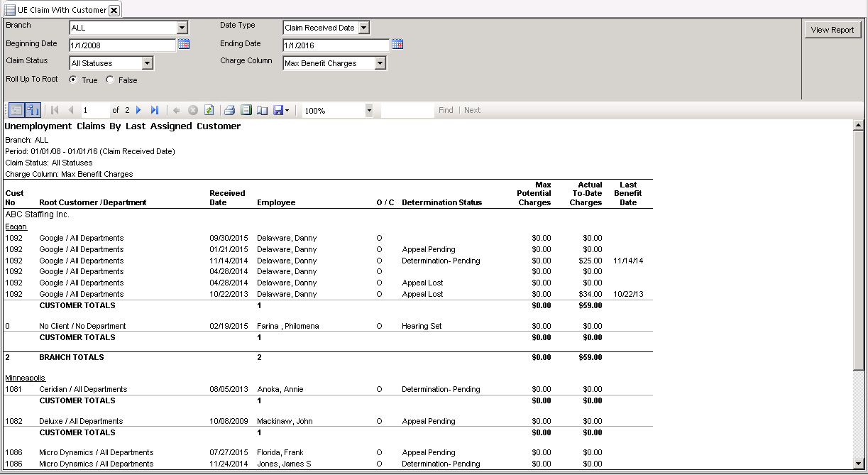Open the Charge Column dropdown
This screenshot has width=868, height=475.
tap(380, 63)
